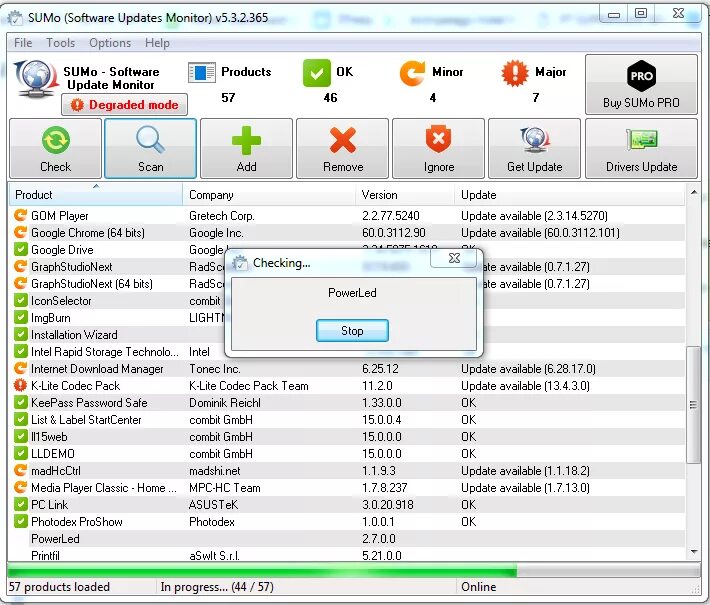Click the green plus Add button

(246, 149)
